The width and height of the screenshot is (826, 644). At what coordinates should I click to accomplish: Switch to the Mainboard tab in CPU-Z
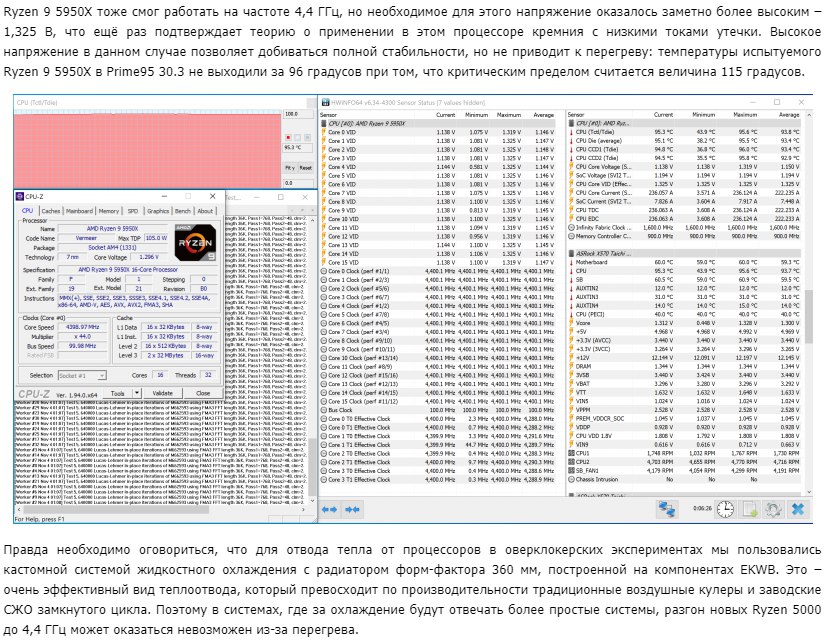point(79,211)
